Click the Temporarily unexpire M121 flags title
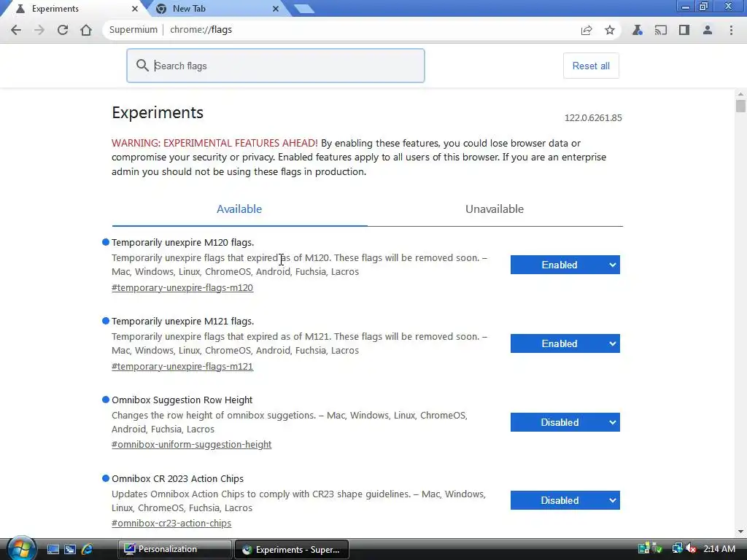Image resolution: width=747 pixels, height=560 pixels. point(182,321)
